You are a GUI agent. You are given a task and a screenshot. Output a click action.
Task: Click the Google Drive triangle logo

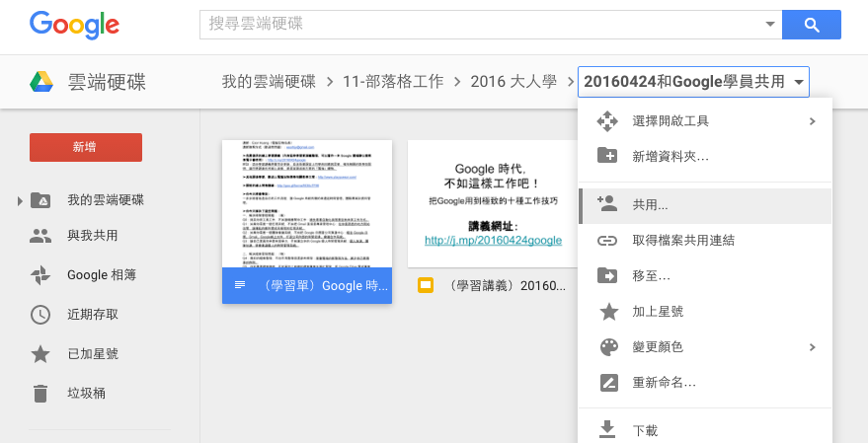[x=41, y=82]
